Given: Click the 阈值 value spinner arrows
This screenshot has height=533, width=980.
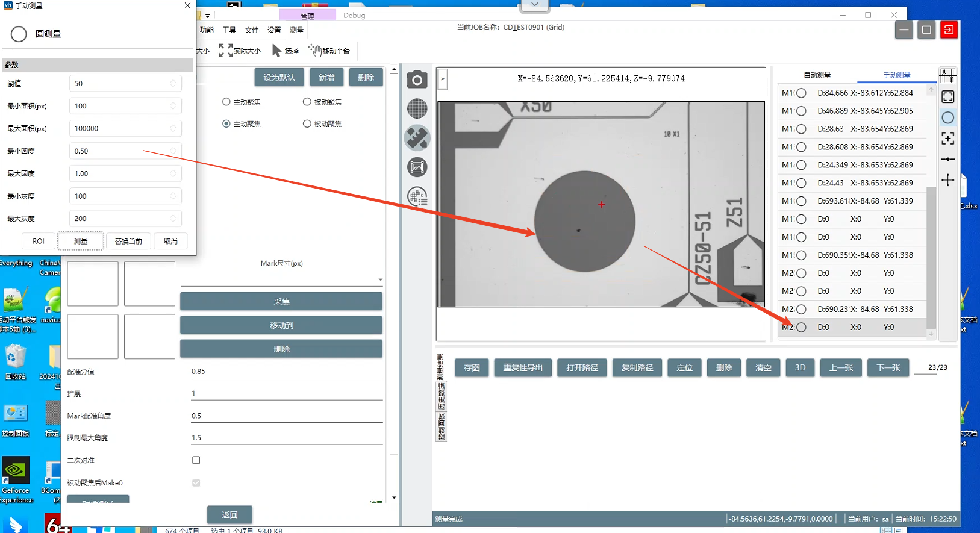Looking at the screenshot, I should coord(173,84).
